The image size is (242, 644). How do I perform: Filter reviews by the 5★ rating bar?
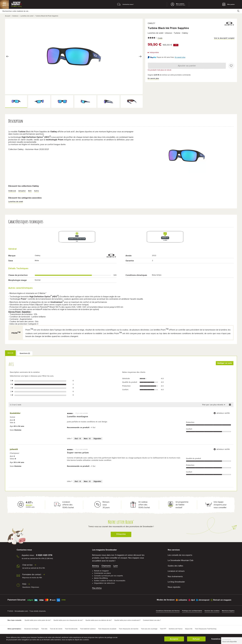(x=40, y=381)
